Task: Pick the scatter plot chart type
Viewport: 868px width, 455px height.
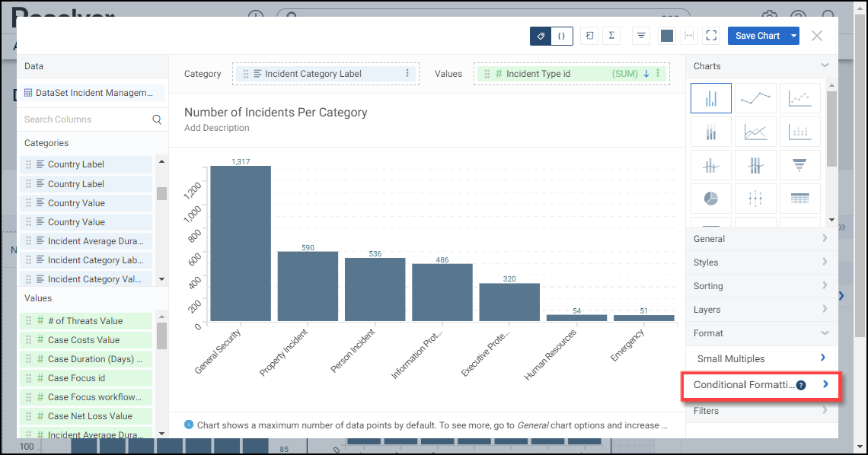Action: [x=799, y=99]
